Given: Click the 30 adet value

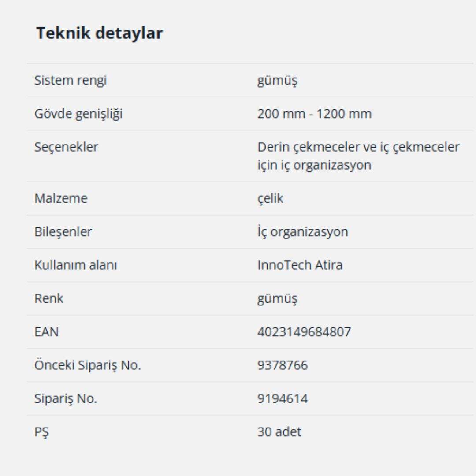Looking at the screenshot, I should pyautogui.click(x=279, y=432).
